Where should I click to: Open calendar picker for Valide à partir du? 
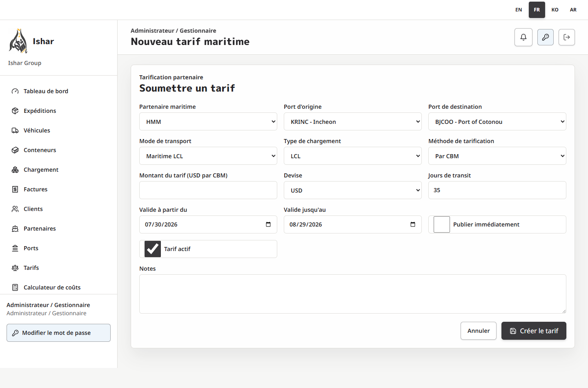[x=268, y=224]
